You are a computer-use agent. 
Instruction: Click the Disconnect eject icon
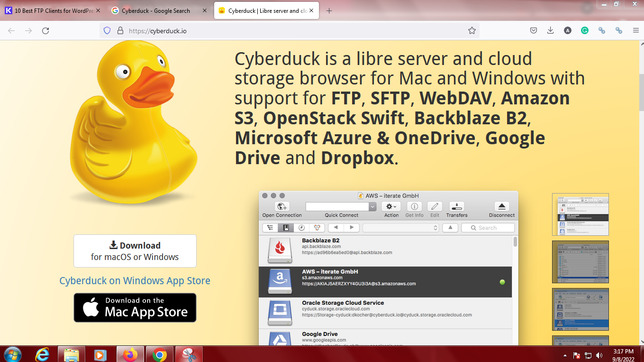click(x=502, y=206)
